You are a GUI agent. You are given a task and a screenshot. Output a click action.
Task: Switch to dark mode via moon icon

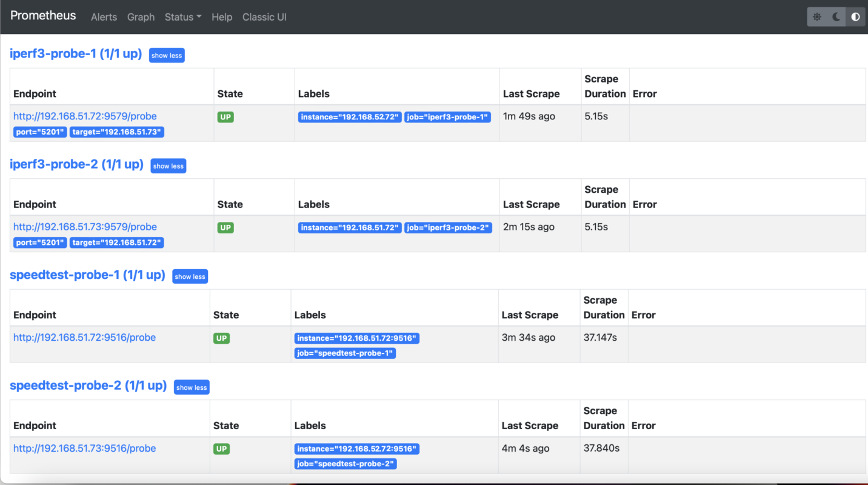(836, 16)
